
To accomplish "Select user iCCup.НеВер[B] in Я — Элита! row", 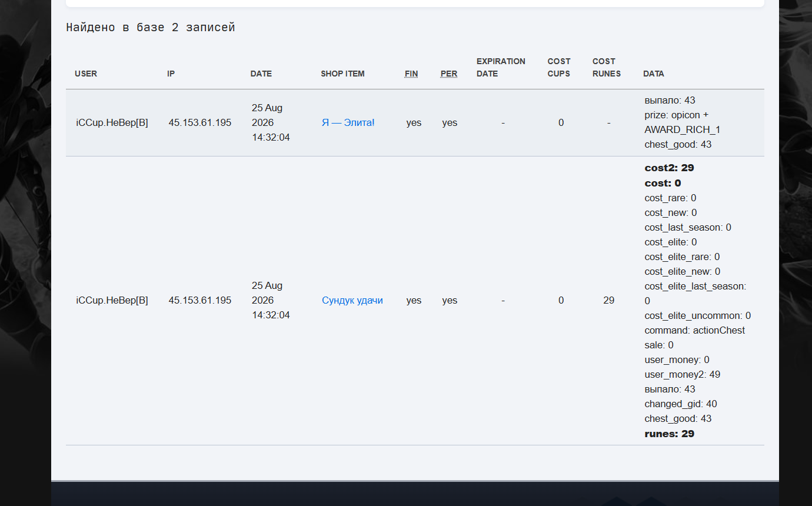I will [112, 122].
